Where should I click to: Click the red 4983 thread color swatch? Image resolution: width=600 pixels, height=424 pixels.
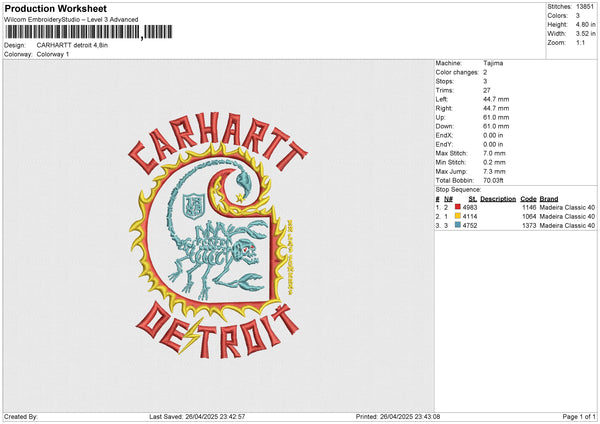(457, 206)
